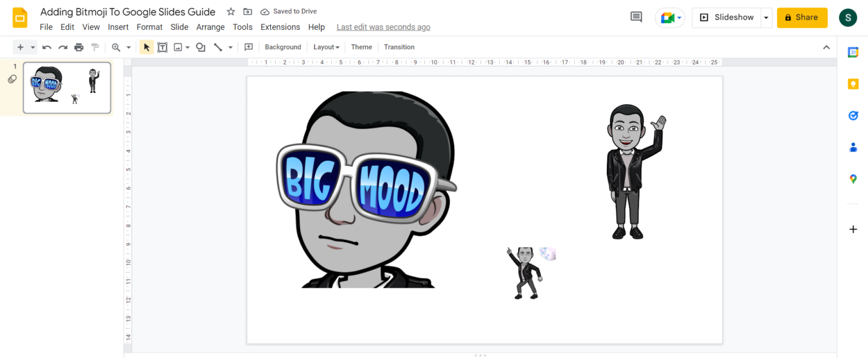Select the Shape tool
The height and width of the screenshot is (358, 868).
[200, 47]
